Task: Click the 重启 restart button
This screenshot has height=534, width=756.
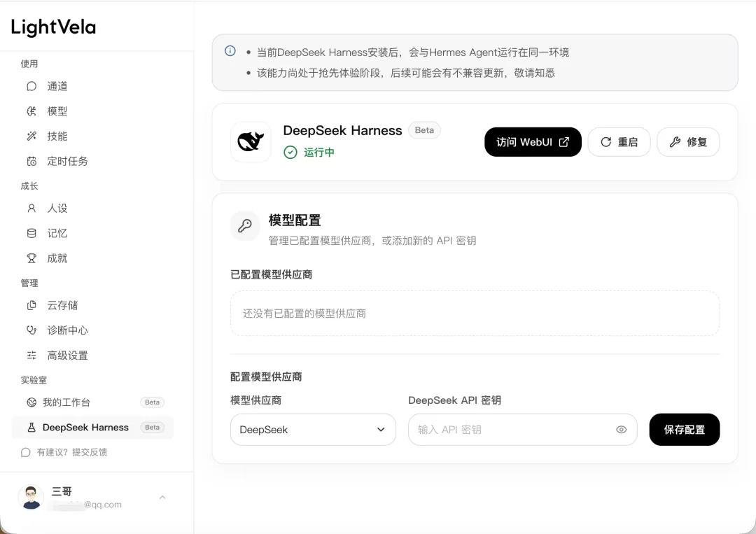Action: 619,141
